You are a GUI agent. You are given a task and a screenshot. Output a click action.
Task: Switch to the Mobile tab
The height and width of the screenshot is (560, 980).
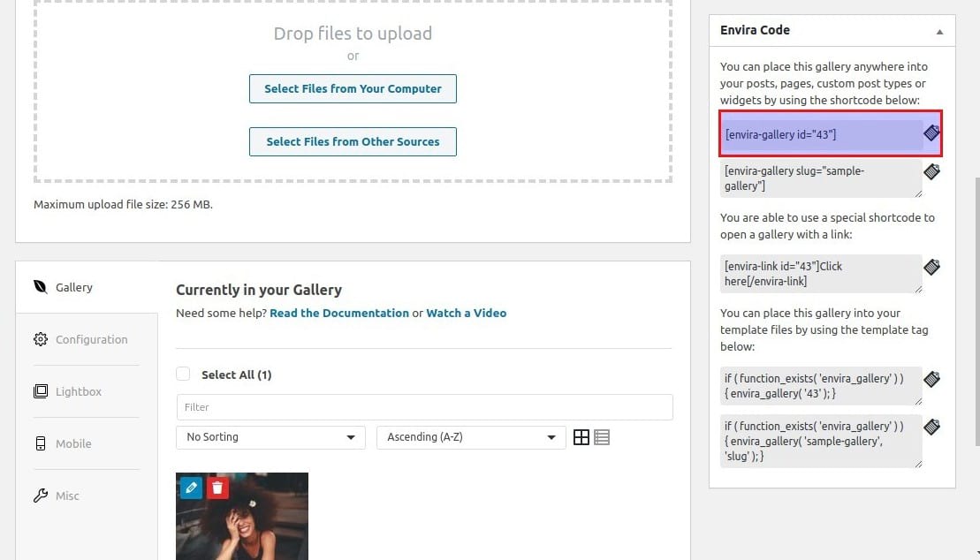[x=73, y=443]
